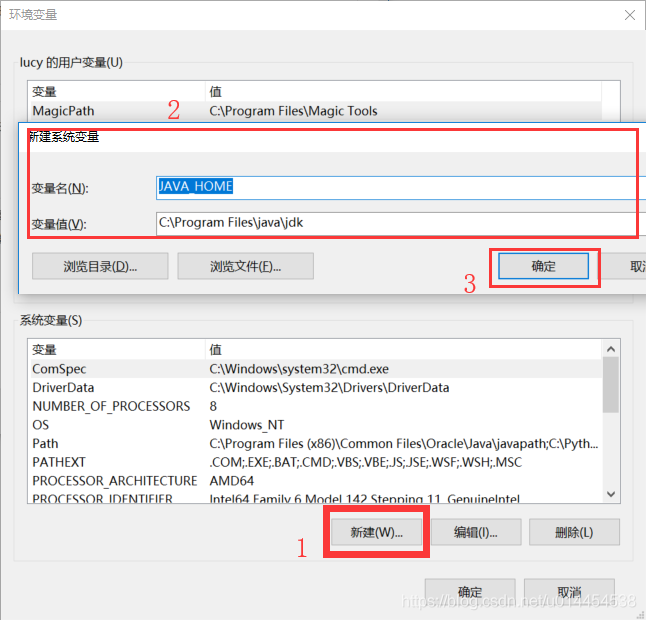The height and width of the screenshot is (620, 646).
Task: Select the PATHEXT system variable row
Action: [316, 462]
